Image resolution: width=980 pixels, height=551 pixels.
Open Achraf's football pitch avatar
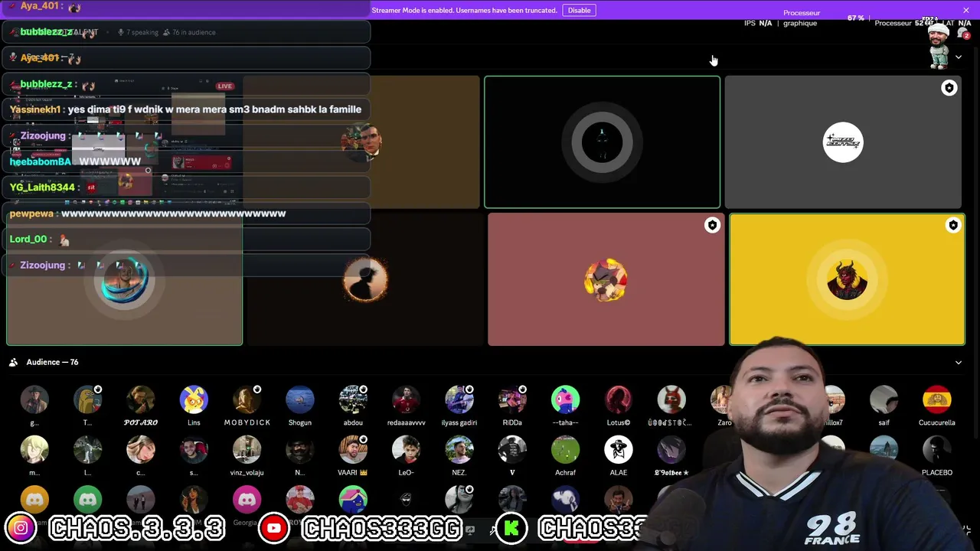coord(565,450)
